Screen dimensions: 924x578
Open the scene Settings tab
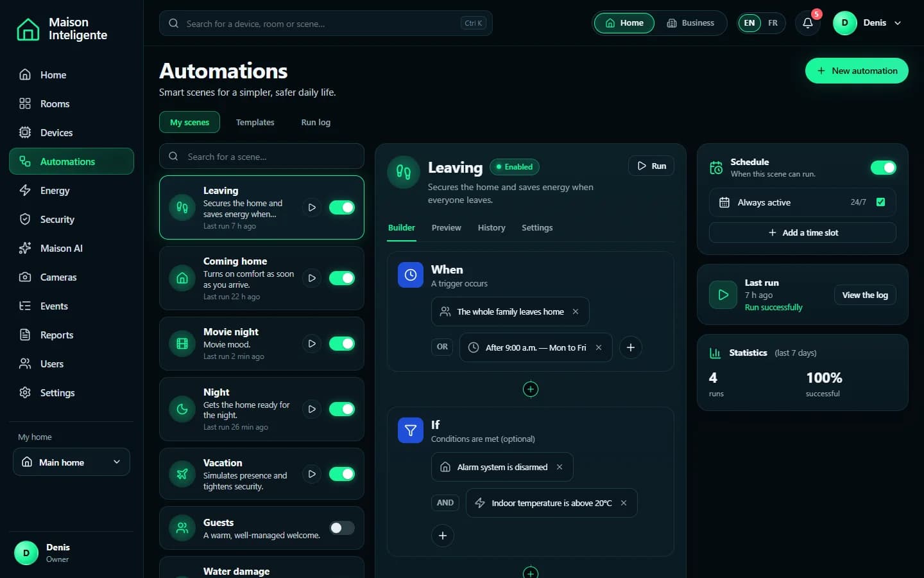(537, 228)
